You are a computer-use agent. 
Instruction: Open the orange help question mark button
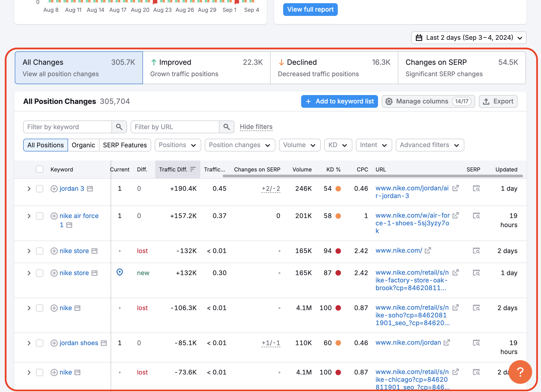(x=520, y=372)
